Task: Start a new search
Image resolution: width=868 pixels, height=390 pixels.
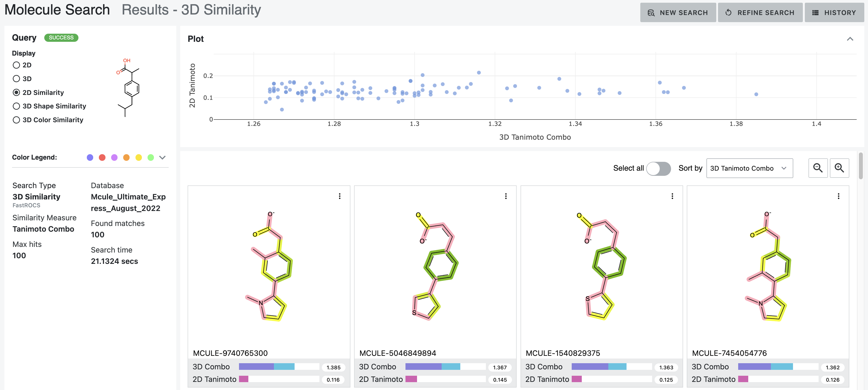Action: click(x=678, y=12)
